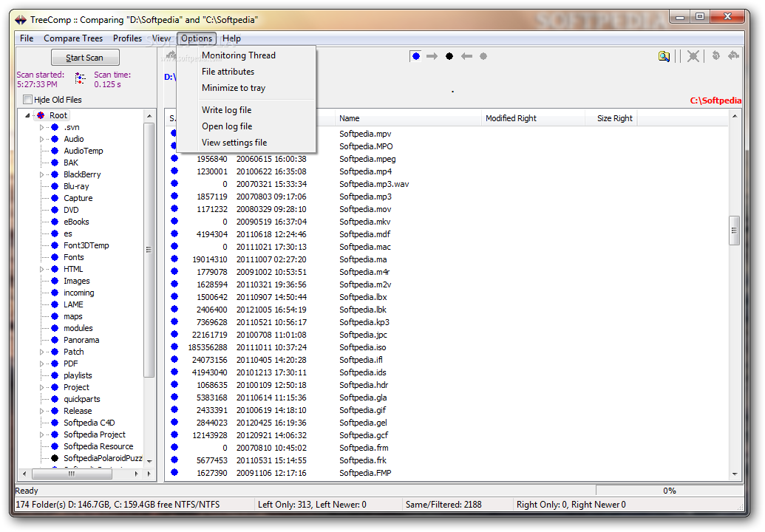Select the Softpedia Resource folder
Screen dimensions: 765x532
pos(98,447)
